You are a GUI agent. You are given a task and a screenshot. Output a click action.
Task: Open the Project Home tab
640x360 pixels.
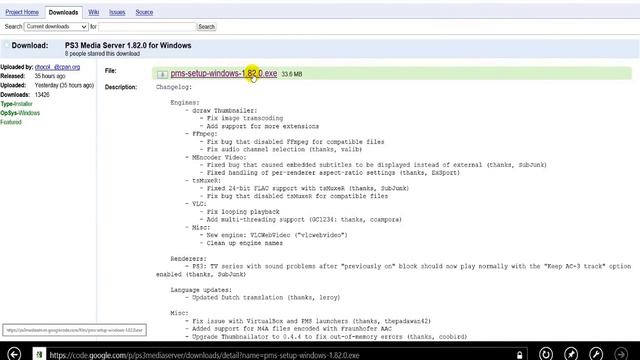22,12
